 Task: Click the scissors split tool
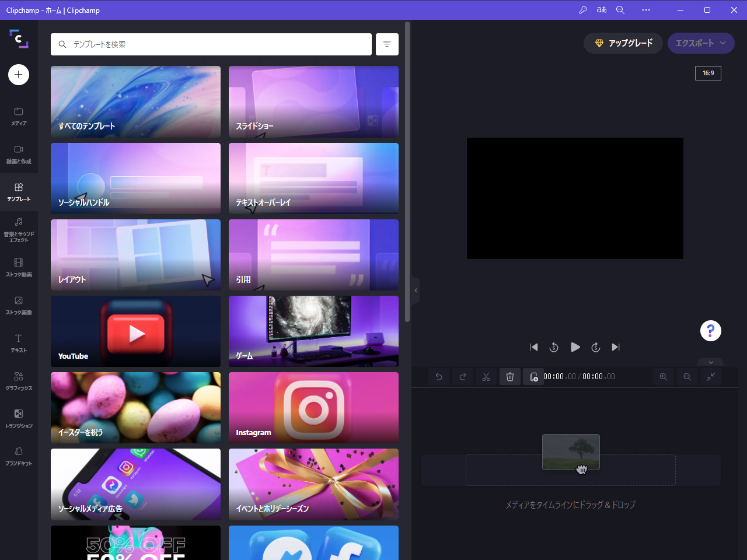coord(486,377)
